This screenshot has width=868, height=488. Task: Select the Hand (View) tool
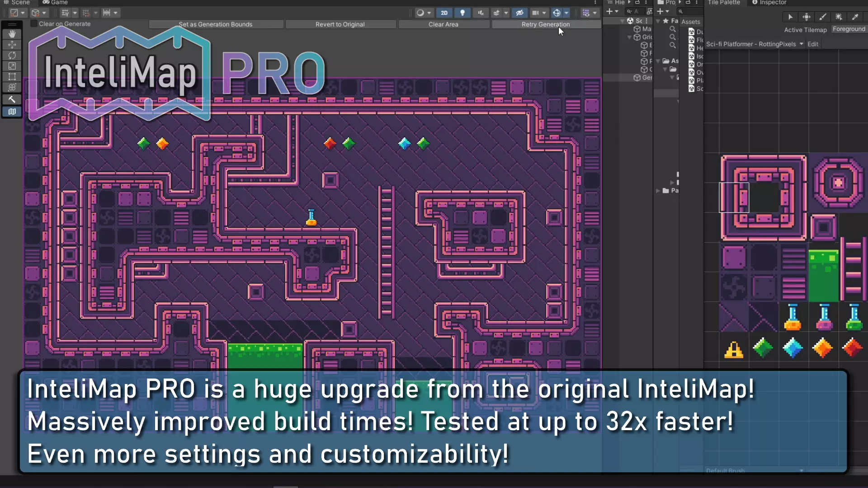pyautogui.click(x=12, y=34)
